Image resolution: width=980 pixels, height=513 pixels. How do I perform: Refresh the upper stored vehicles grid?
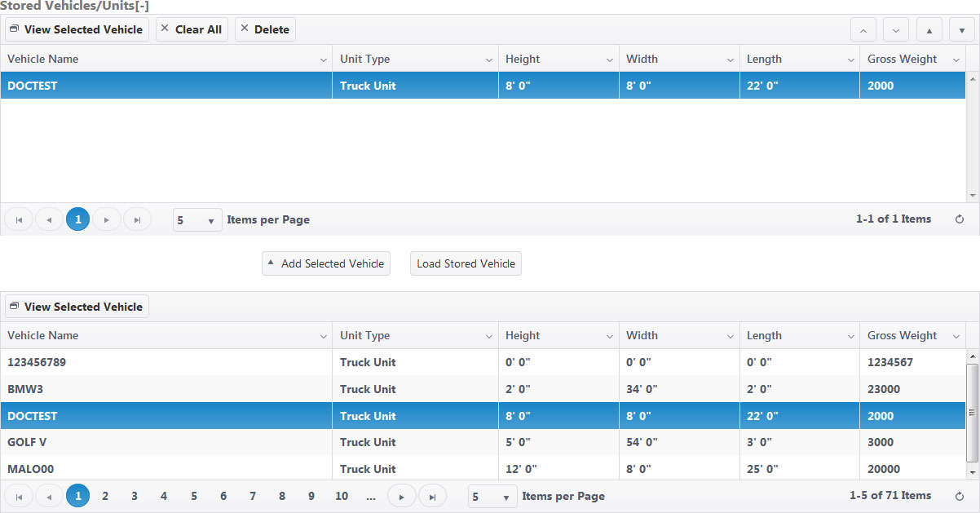point(959,219)
